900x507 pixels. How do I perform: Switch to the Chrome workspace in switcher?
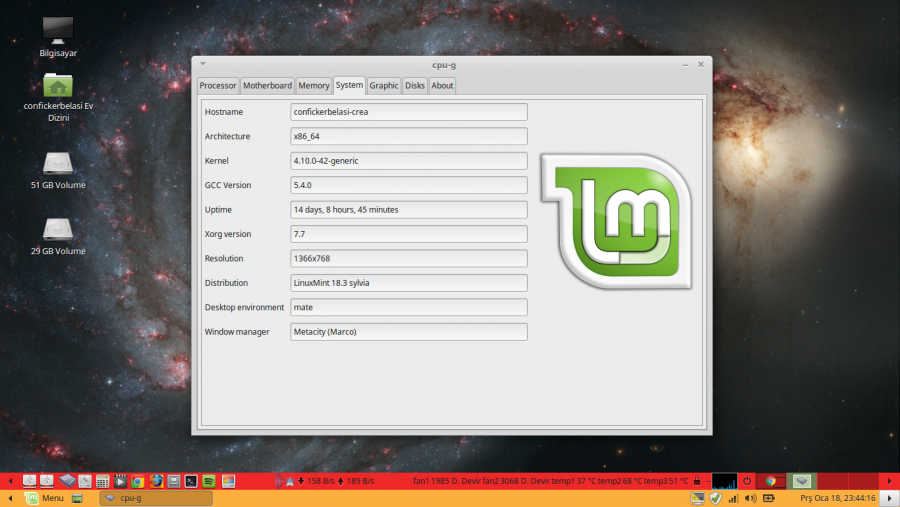pos(770,481)
